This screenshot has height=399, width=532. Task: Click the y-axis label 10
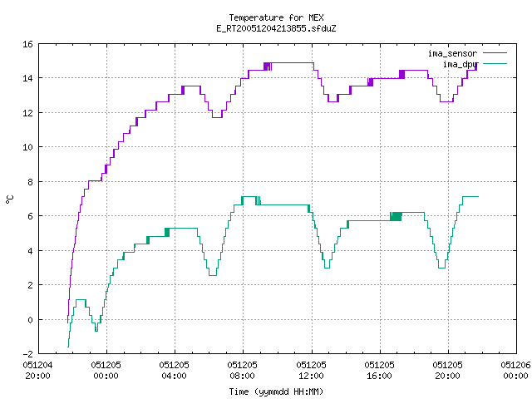click(27, 147)
